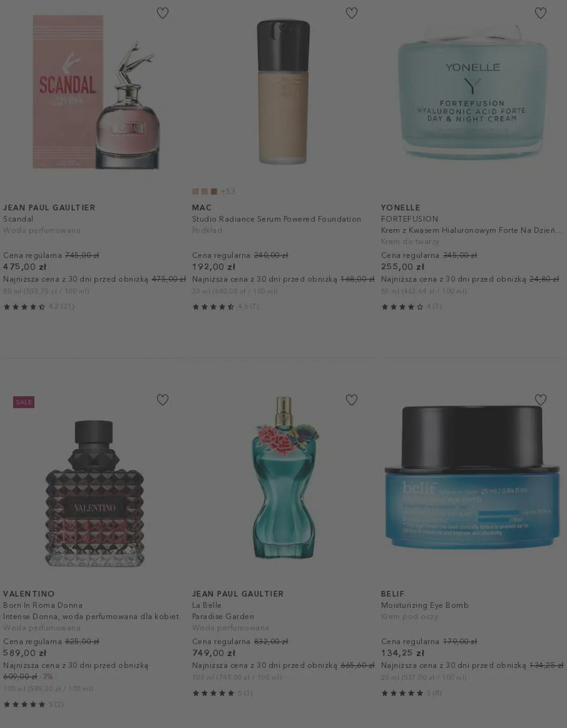This screenshot has height=728, width=567.
Task: View the Valentino bottle product image
Action: pyautogui.click(x=95, y=493)
